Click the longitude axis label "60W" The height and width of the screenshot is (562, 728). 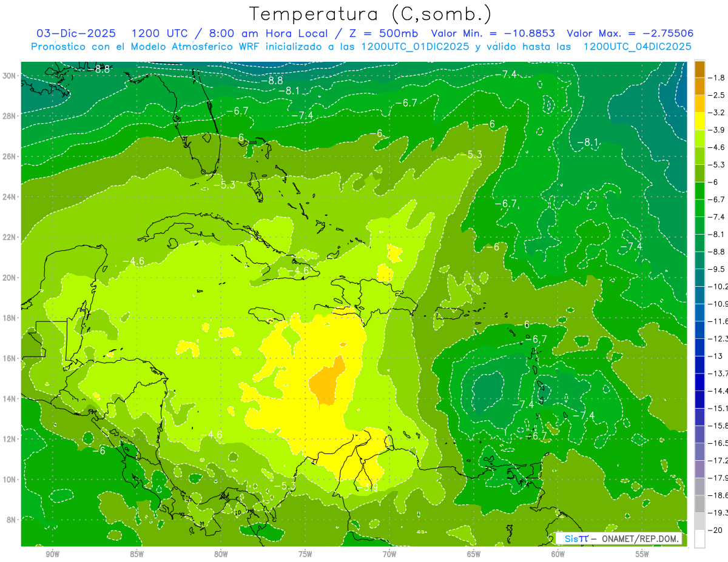(558, 555)
